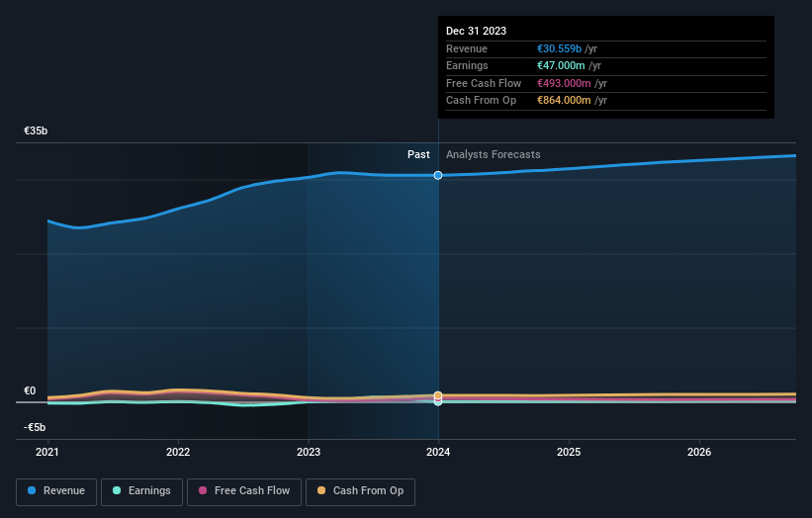Screen dimensions: 812x518
Task: Toggle the Cash From Op legend button
Action: tap(360, 491)
